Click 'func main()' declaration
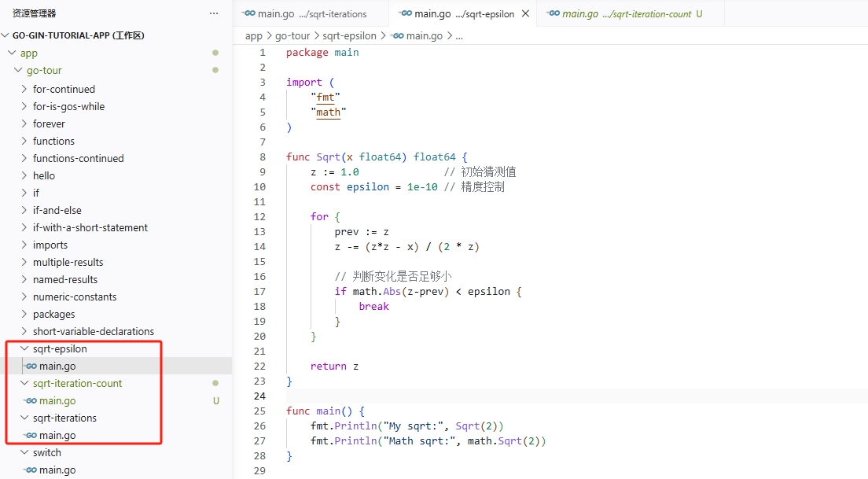Image resolution: width=868 pixels, height=479 pixels. pyautogui.click(x=319, y=411)
